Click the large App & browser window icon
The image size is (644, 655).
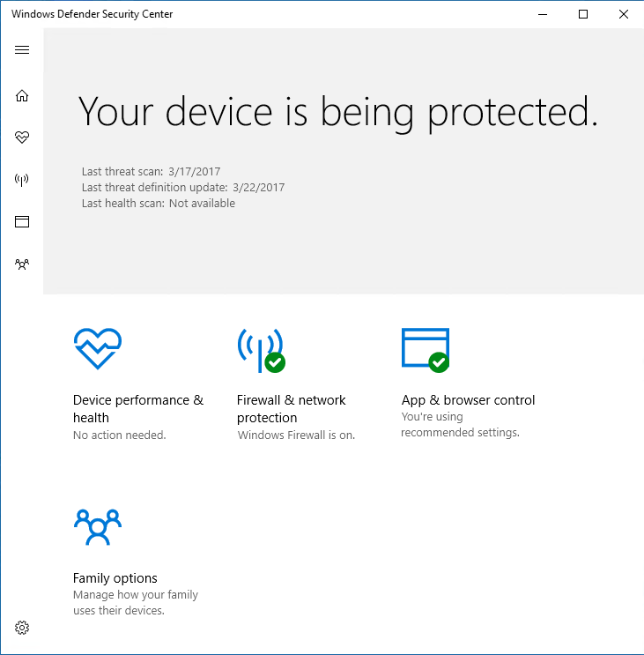[x=425, y=347]
